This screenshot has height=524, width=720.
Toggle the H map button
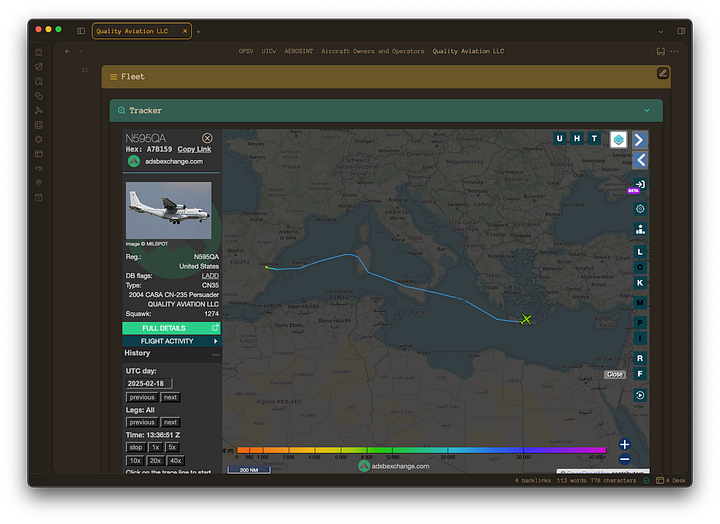pos(577,138)
